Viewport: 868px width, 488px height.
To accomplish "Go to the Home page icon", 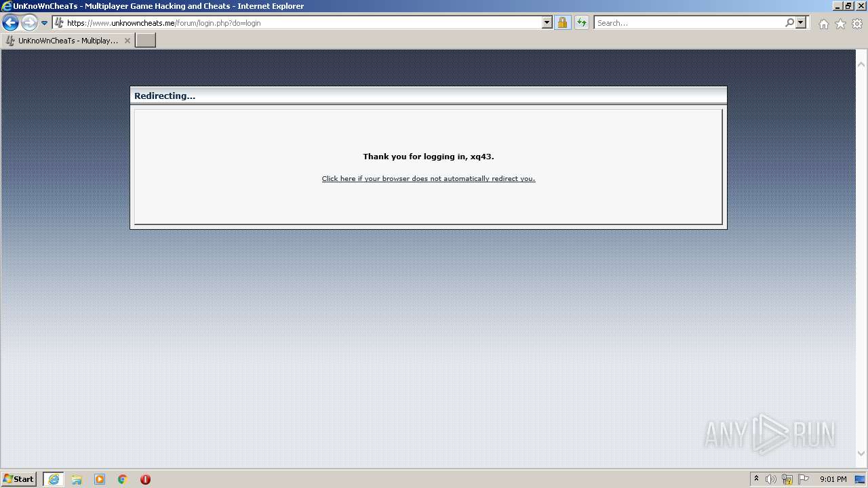I will coord(823,24).
